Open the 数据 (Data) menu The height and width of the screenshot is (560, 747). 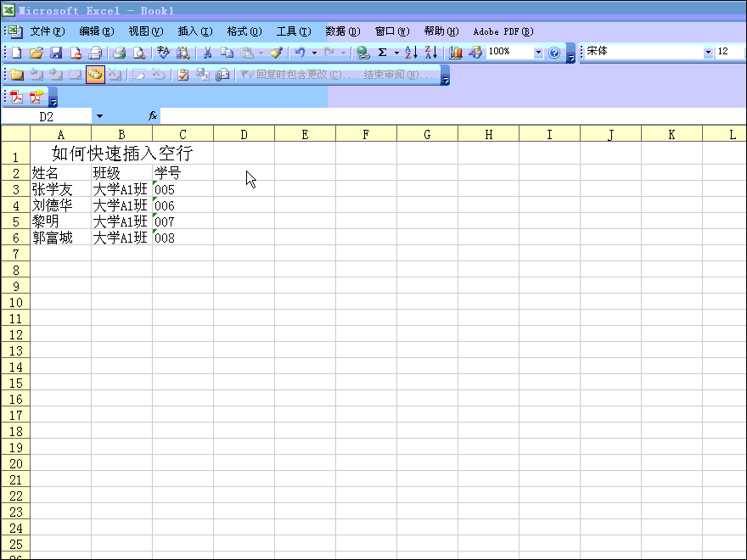pyautogui.click(x=342, y=31)
